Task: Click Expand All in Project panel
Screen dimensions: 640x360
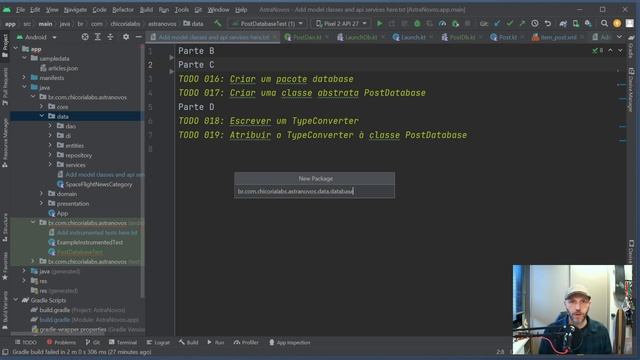Action: pos(98,37)
